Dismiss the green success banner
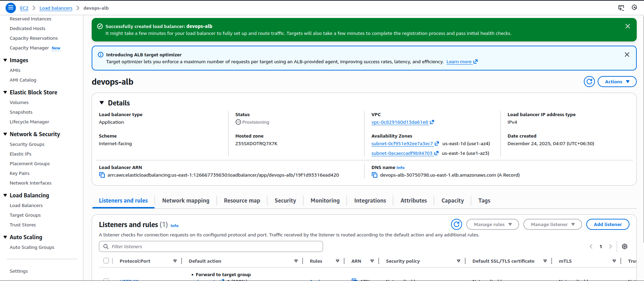 pyautogui.click(x=628, y=26)
